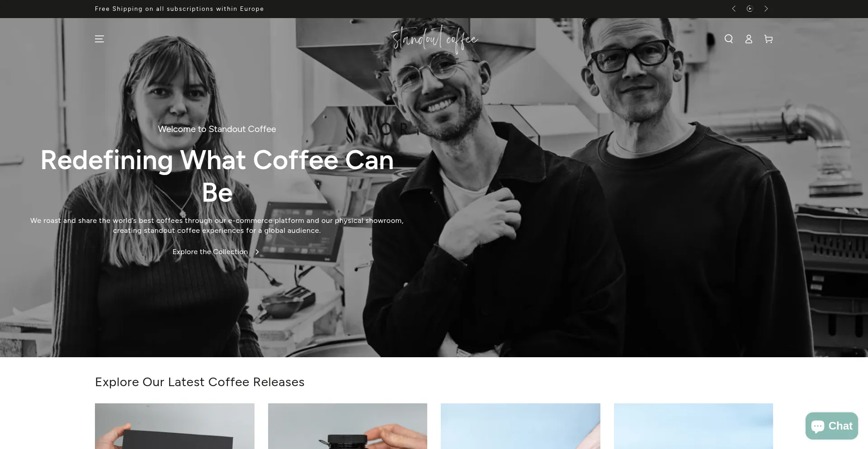Open the Shopify Chat widget
The image size is (868, 449).
tap(832, 426)
